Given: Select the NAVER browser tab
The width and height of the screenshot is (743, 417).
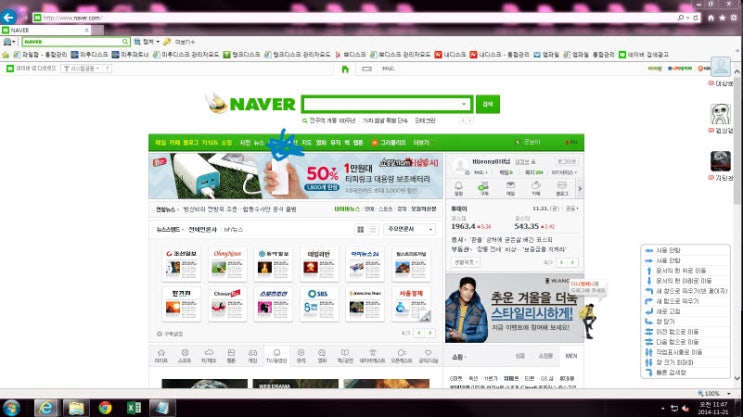Looking at the screenshot, I should [x=45, y=30].
